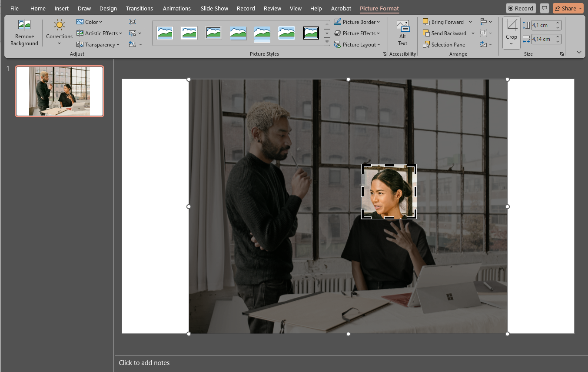Open the Slide Show tab
Screen dimensions: 588x372
pyautogui.click(x=215, y=8)
